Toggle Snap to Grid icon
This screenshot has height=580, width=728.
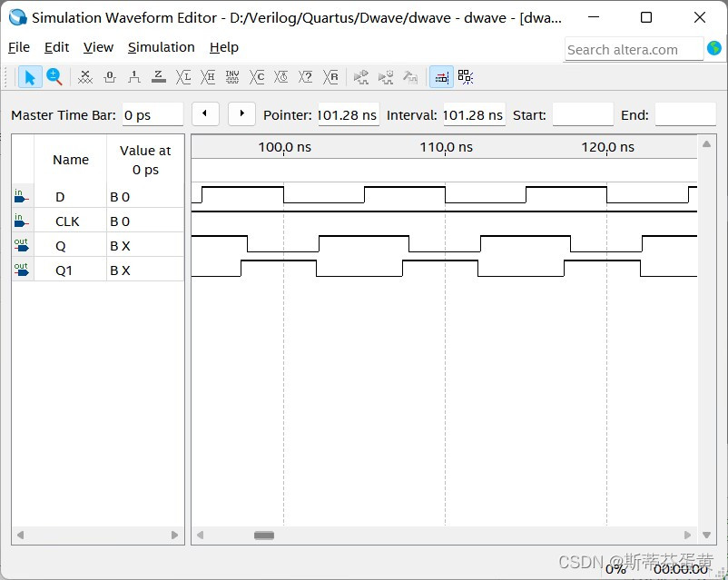pos(466,77)
